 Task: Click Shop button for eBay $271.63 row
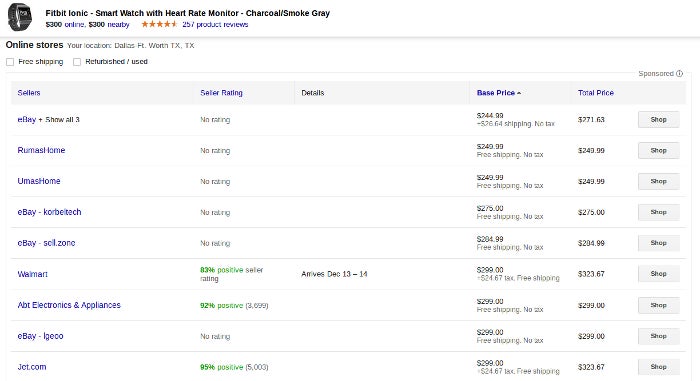point(658,120)
